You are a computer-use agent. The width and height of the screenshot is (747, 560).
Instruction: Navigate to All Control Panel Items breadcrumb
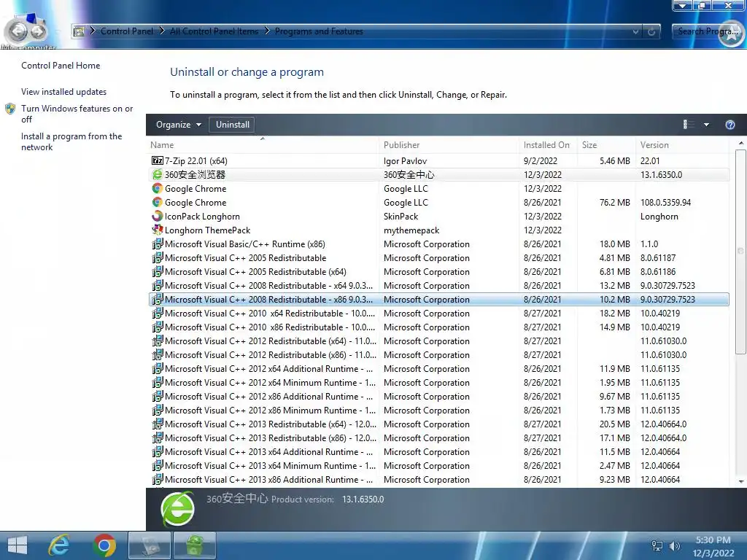[x=214, y=31]
